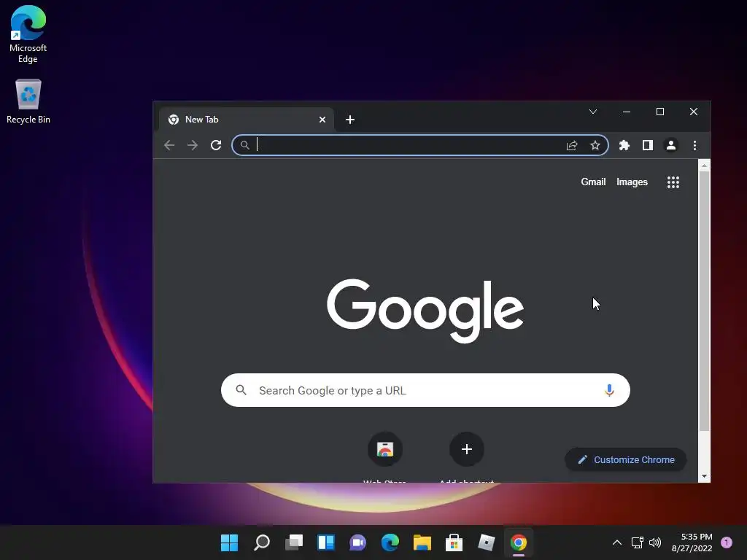Click the Customize Chrome button
The width and height of the screenshot is (747, 560).
click(625, 459)
